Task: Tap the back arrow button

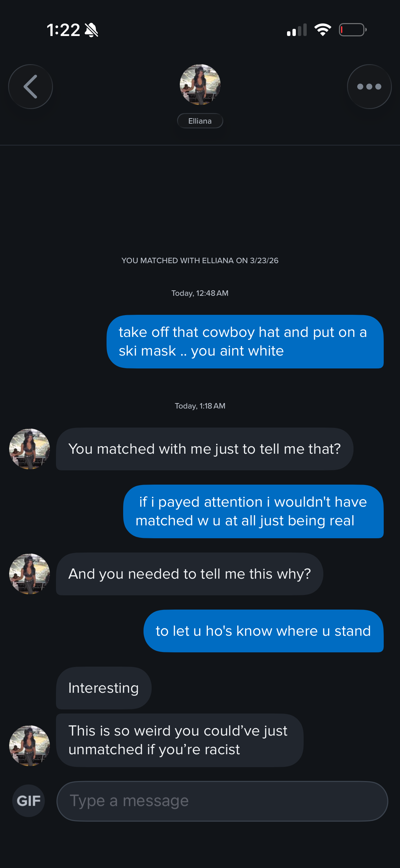Action: point(31,87)
